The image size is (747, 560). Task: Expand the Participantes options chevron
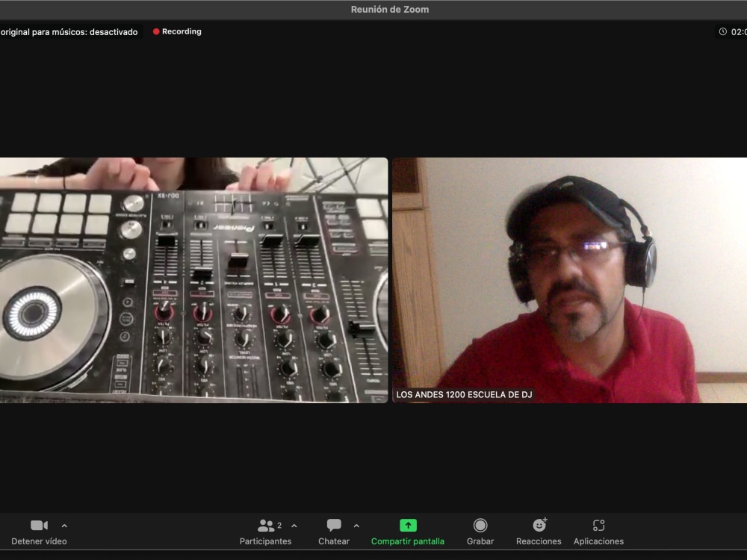(x=294, y=526)
